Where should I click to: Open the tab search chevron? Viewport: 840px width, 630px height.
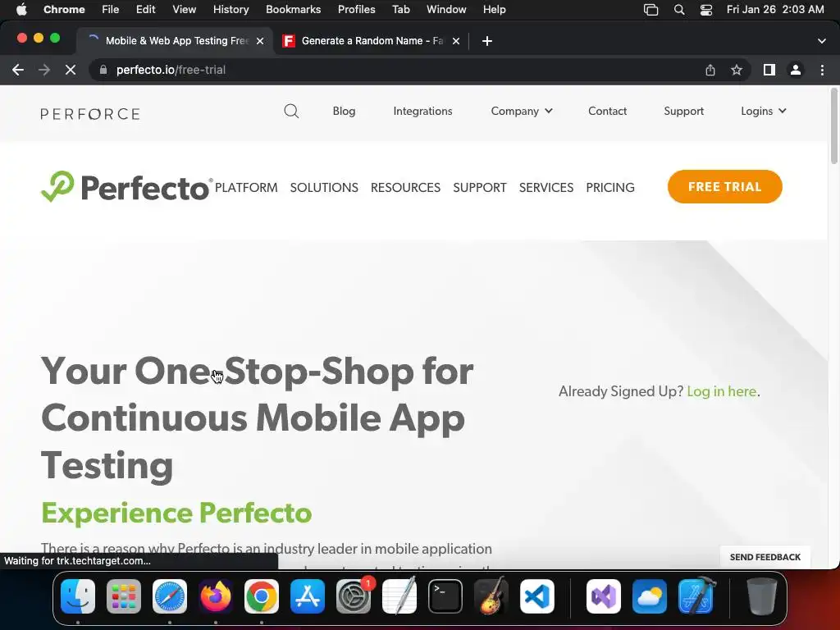822,41
